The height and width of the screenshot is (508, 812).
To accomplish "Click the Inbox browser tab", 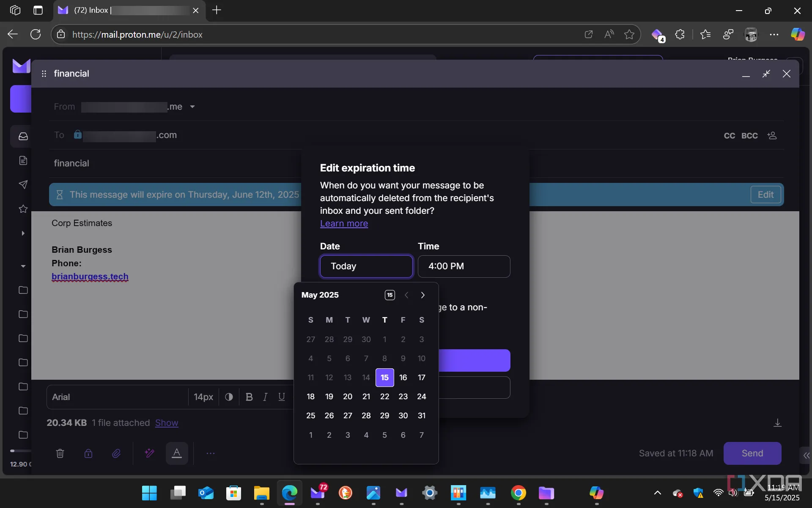I will point(129,10).
